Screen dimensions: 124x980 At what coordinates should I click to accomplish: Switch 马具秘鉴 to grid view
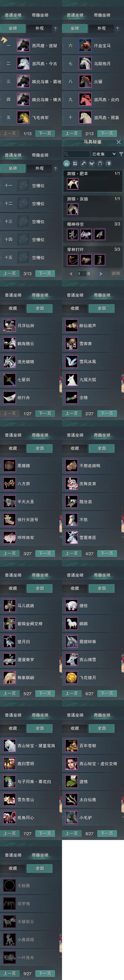tap(75, 163)
